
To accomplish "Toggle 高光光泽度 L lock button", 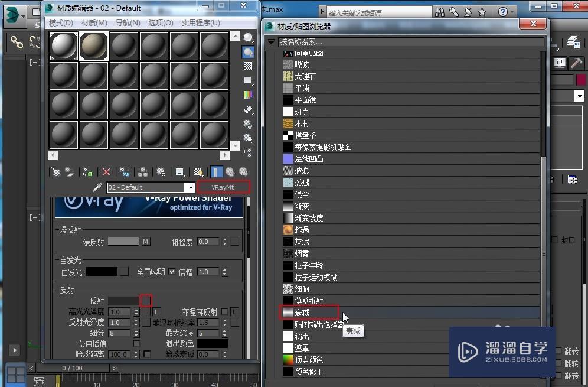I will point(156,311).
